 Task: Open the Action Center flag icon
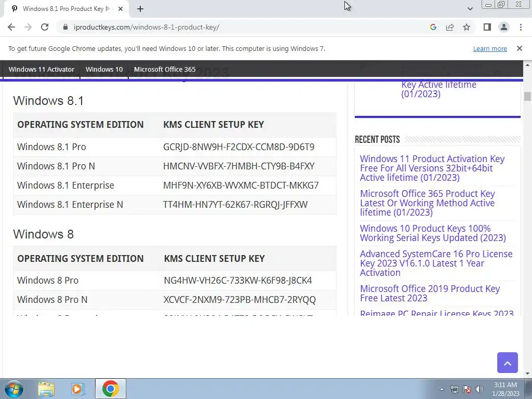tap(467, 389)
